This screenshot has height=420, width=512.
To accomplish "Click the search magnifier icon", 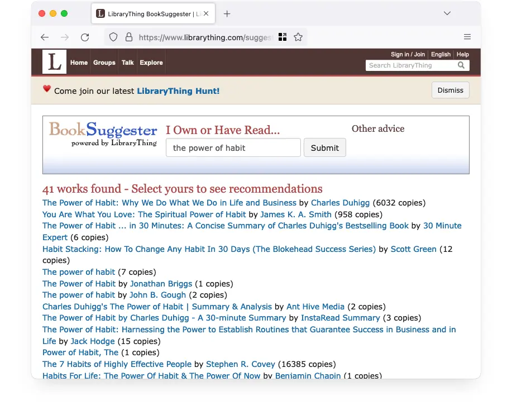I will click(x=461, y=65).
